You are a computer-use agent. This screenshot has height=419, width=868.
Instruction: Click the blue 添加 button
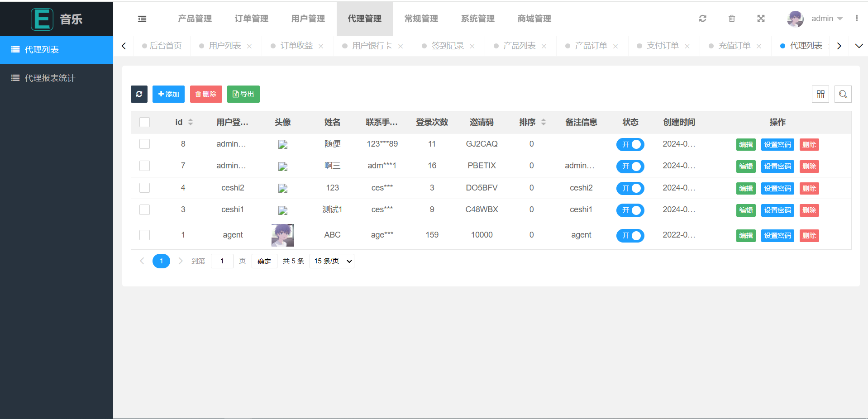click(168, 94)
